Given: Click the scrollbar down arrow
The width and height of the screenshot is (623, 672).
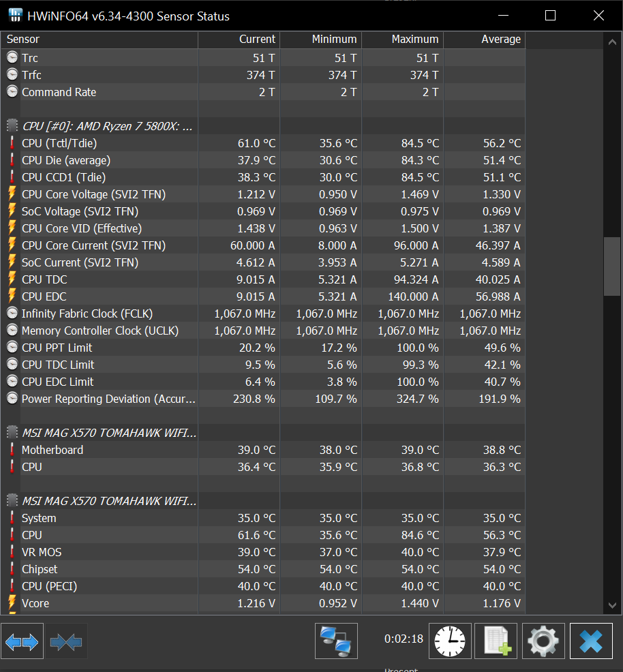Looking at the screenshot, I should [612, 605].
